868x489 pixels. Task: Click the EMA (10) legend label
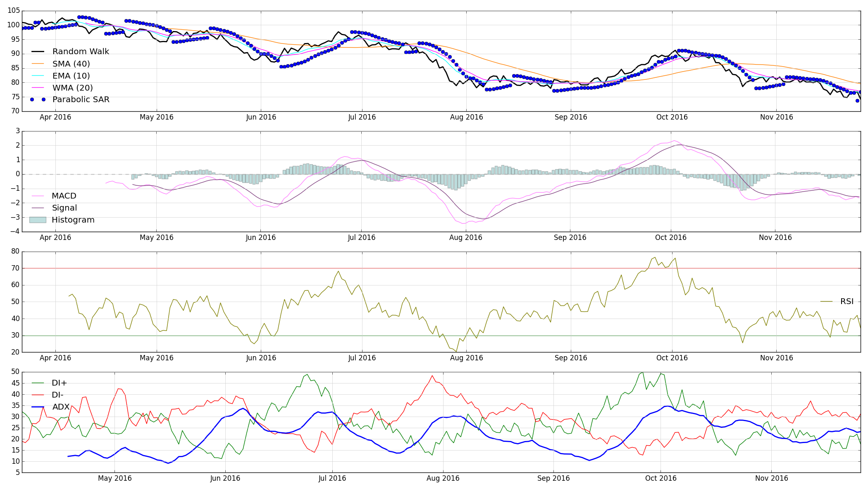tap(71, 76)
